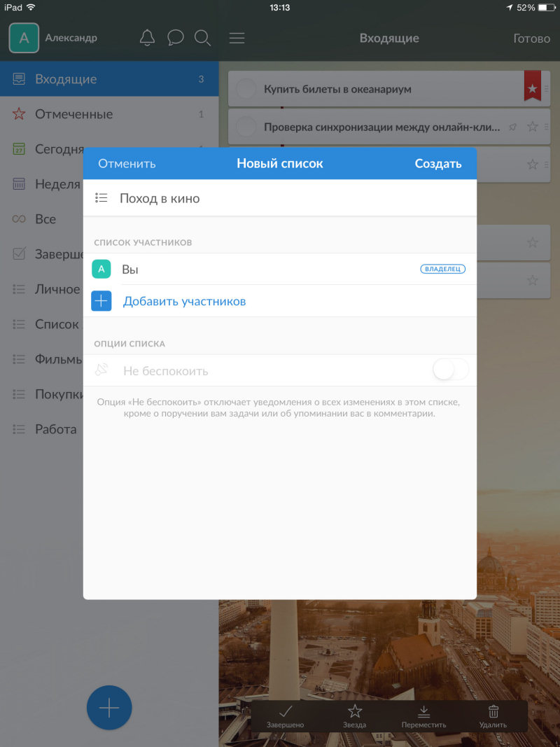Tap the Звезда star icon in bottom toolbar
Image resolution: width=560 pixels, height=747 pixels.
(355, 712)
